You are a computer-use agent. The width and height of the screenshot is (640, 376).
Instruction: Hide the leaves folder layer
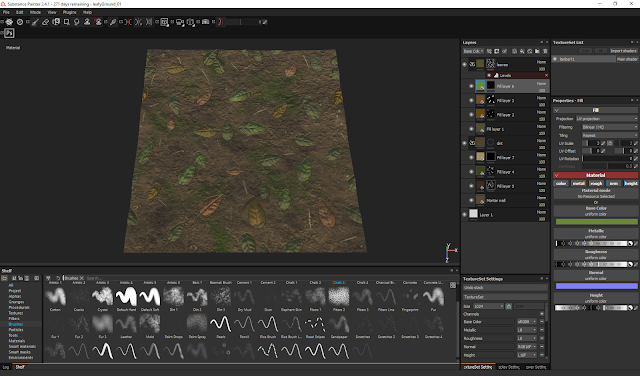[464, 64]
